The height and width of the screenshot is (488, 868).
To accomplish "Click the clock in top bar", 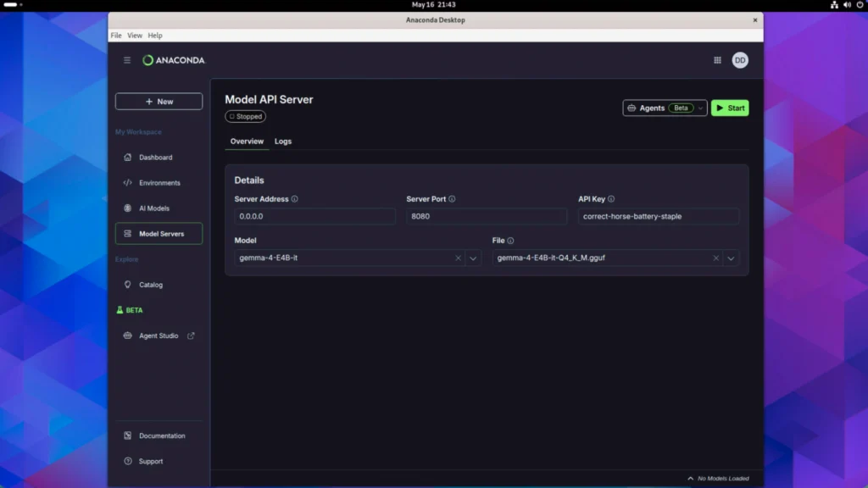I will [433, 4].
